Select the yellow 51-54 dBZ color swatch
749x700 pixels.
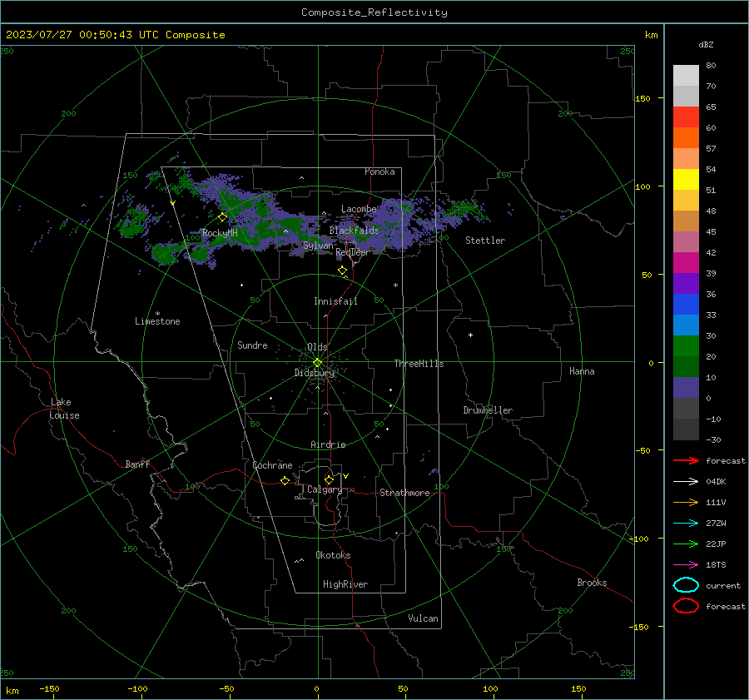coord(686,180)
